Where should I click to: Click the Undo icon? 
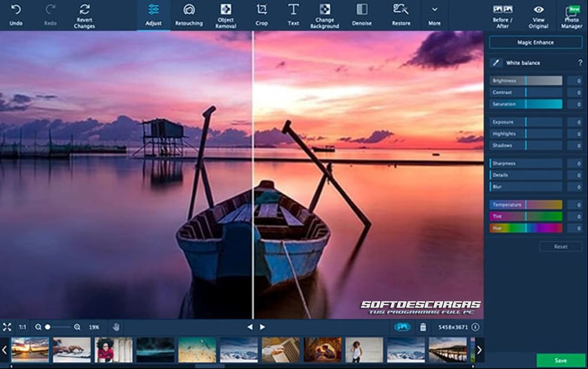tap(16, 10)
